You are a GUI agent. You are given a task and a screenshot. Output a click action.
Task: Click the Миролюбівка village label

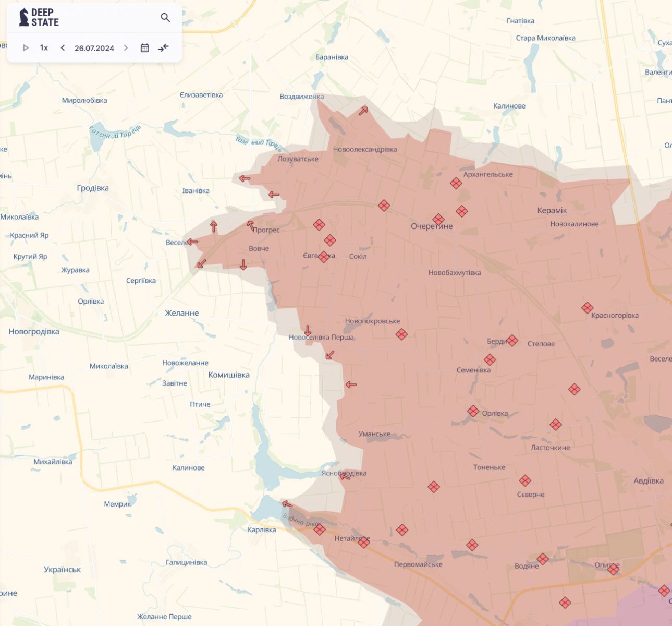point(84,100)
